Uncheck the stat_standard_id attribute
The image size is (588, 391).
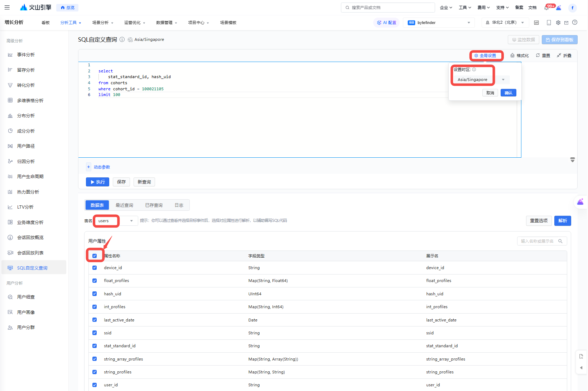95,346
